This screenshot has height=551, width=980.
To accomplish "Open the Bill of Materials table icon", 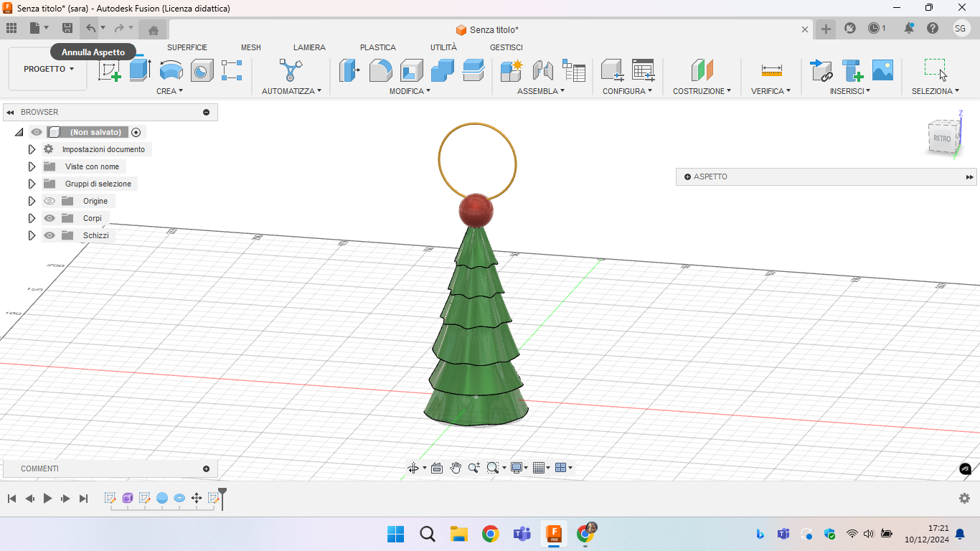I will (574, 70).
